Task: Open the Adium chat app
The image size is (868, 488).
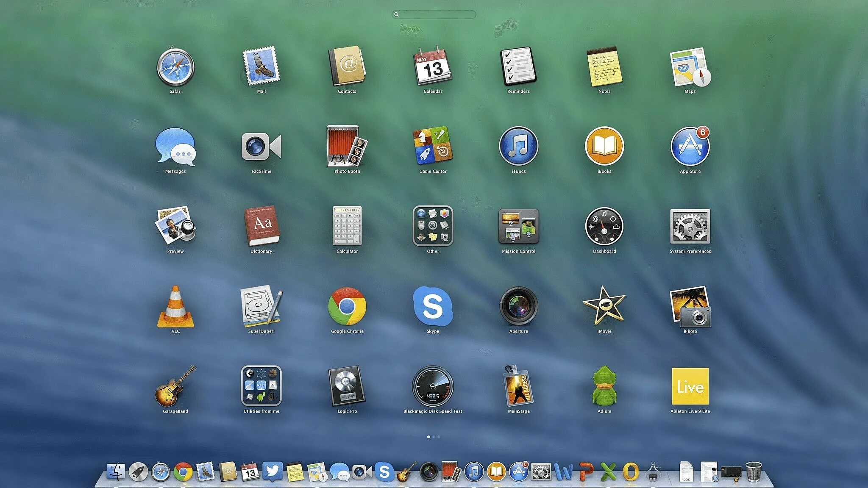Action: [x=604, y=386]
